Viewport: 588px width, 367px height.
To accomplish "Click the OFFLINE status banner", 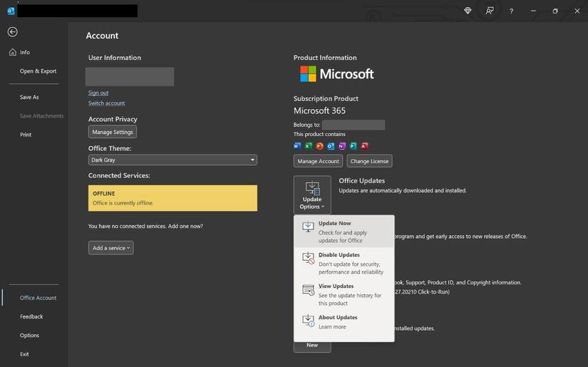I will (x=173, y=198).
